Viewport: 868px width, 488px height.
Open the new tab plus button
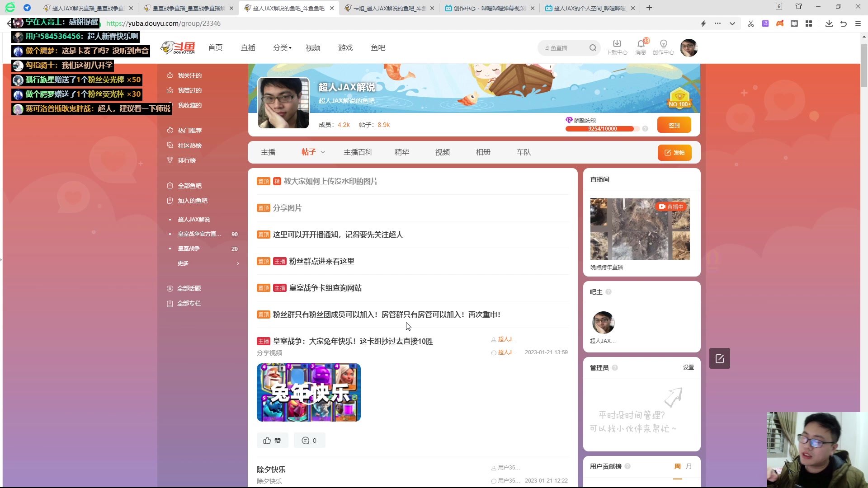coord(649,8)
